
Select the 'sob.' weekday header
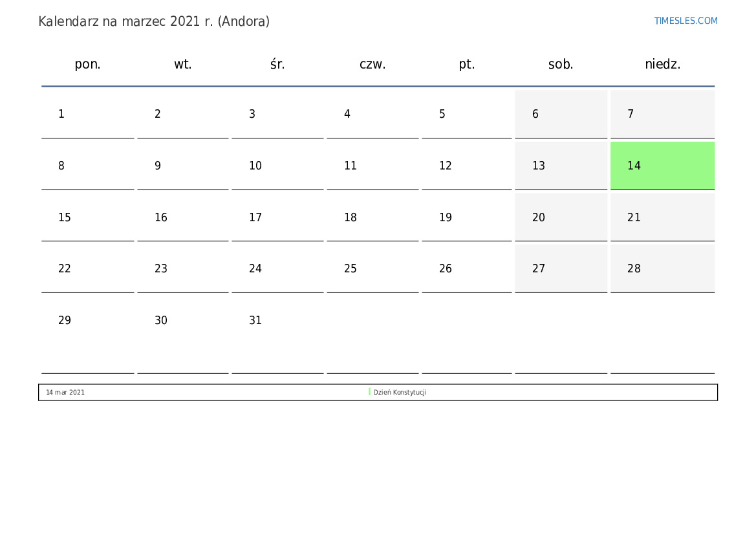pyautogui.click(x=561, y=64)
